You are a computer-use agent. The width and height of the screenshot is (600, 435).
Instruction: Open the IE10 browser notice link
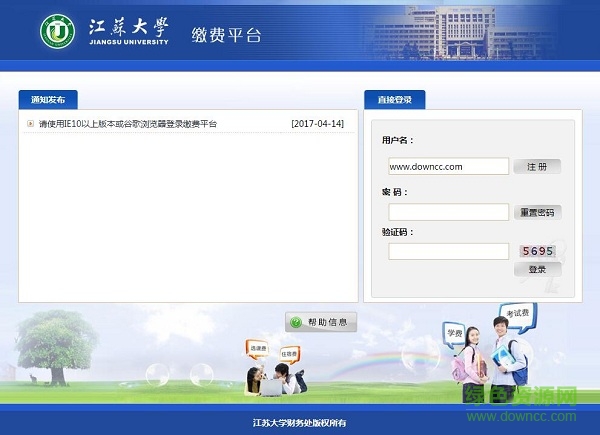128,124
